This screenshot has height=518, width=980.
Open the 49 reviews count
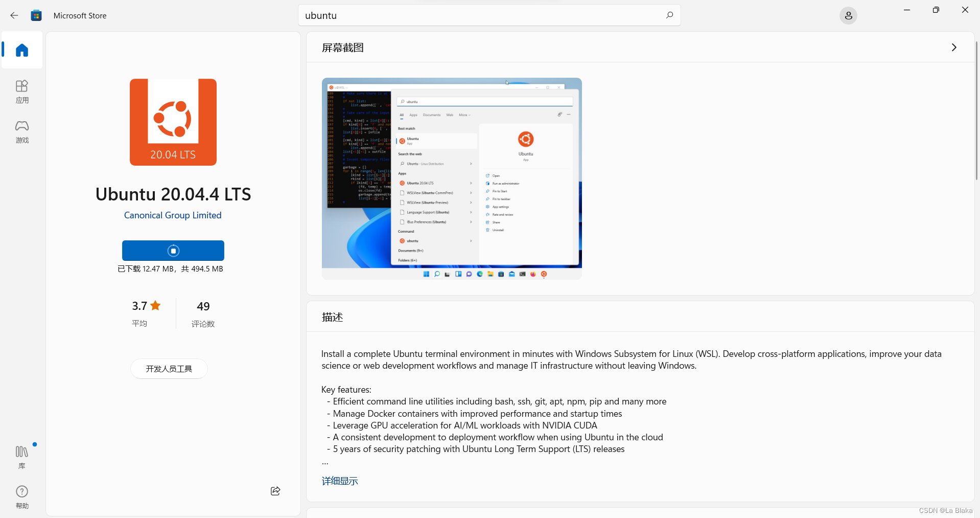tap(202, 306)
